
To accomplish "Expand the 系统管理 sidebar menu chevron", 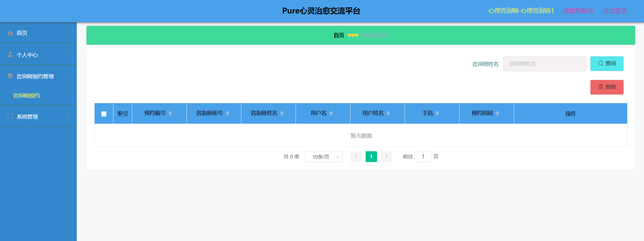I will coord(67,115).
